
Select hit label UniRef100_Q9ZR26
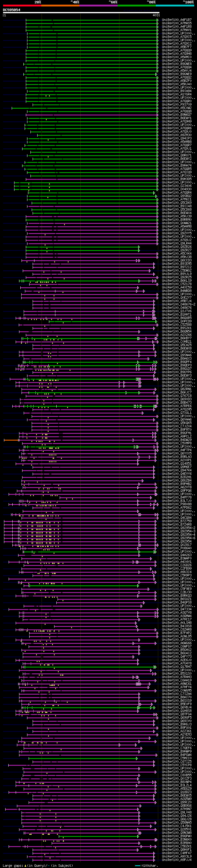(177, 247)
